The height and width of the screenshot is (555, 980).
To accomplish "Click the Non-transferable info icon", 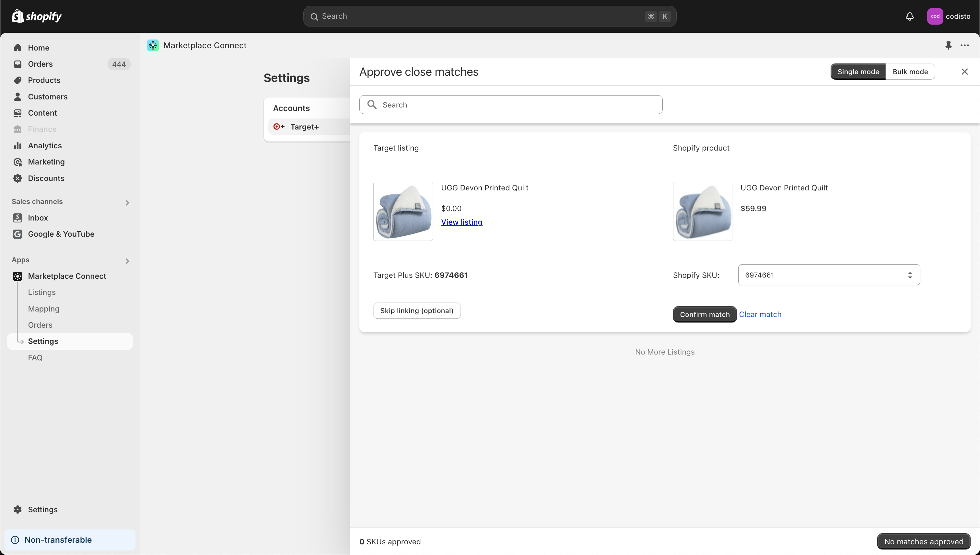I will point(15,540).
